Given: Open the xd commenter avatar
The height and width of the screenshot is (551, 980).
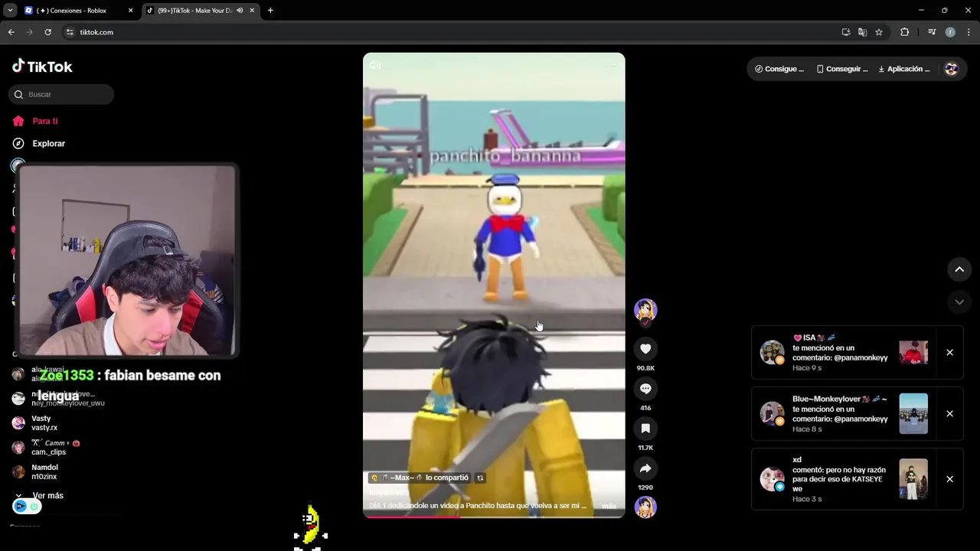Looking at the screenshot, I should [x=772, y=479].
